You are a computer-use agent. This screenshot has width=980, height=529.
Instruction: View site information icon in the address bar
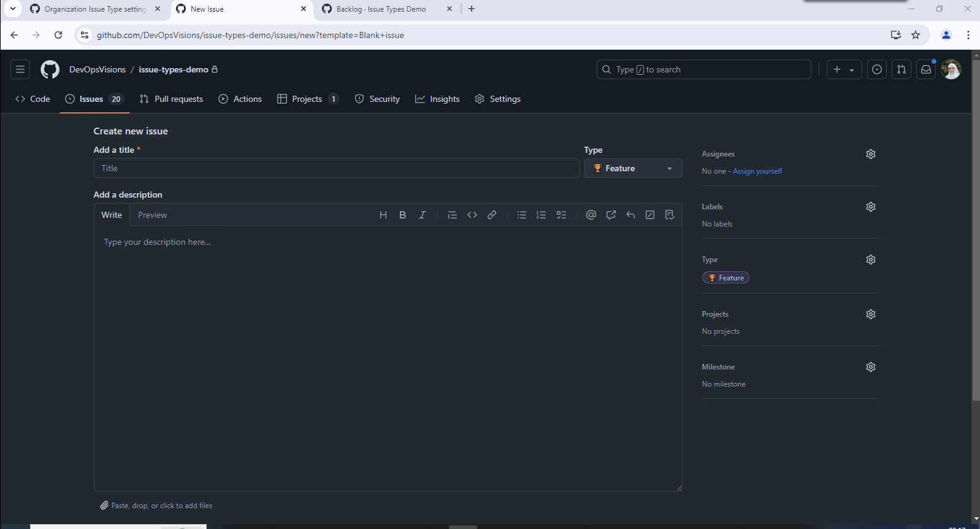pyautogui.click(x=85, y=35)
